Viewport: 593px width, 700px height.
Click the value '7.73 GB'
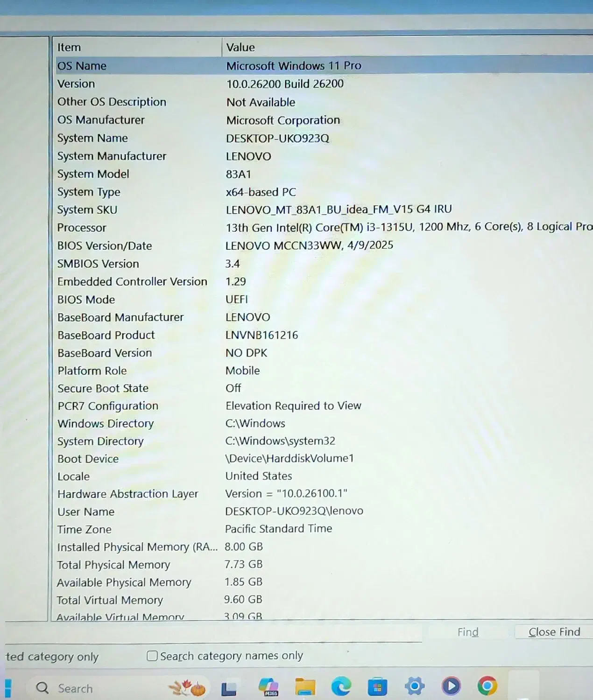click(244, 564)
